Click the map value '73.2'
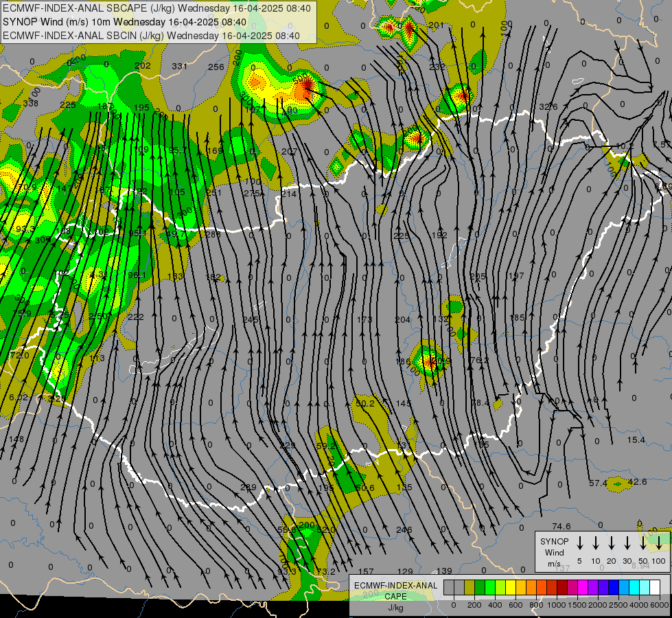672x618 pixels. [327, 572]
